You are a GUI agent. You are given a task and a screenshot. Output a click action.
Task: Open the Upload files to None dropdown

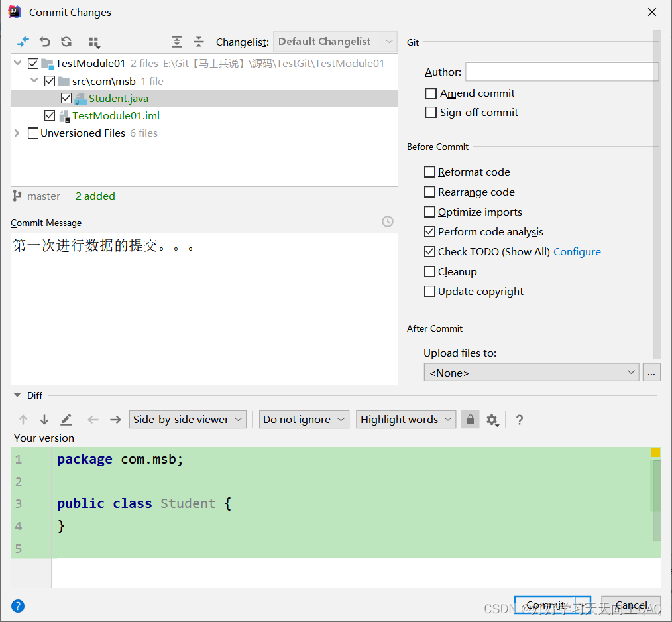click(x=532, y=373)
